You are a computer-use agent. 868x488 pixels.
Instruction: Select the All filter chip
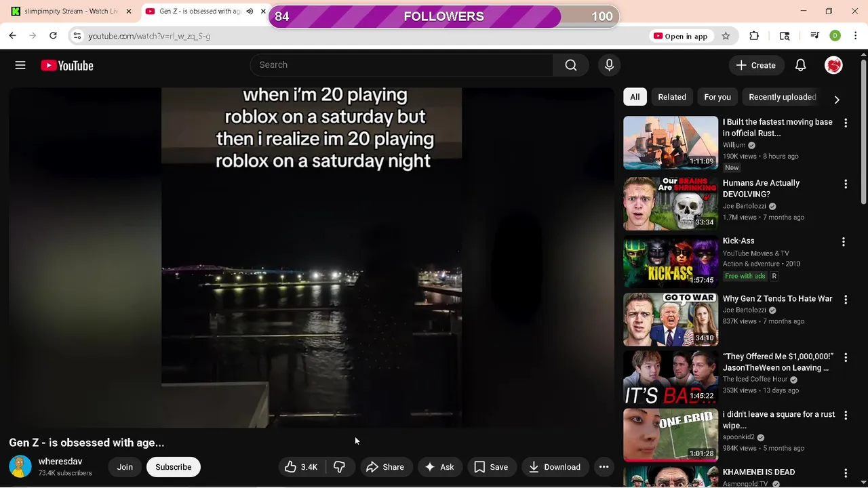635,97
